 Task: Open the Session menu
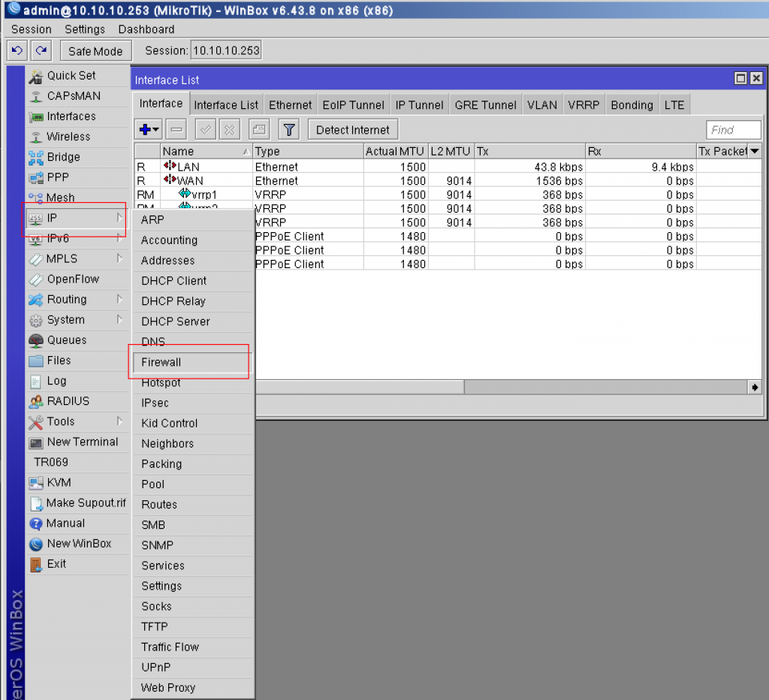click(32, 29)
